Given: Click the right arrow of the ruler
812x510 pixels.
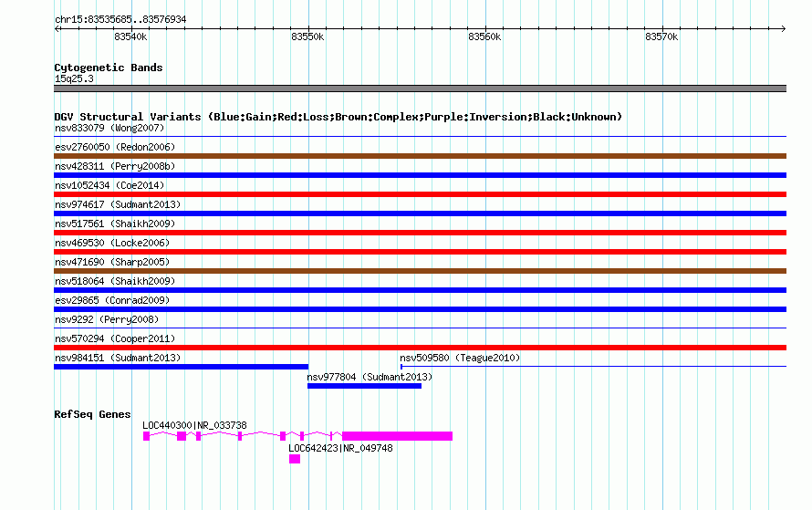Looking at the screenshot, I should (x=783, y=28).
